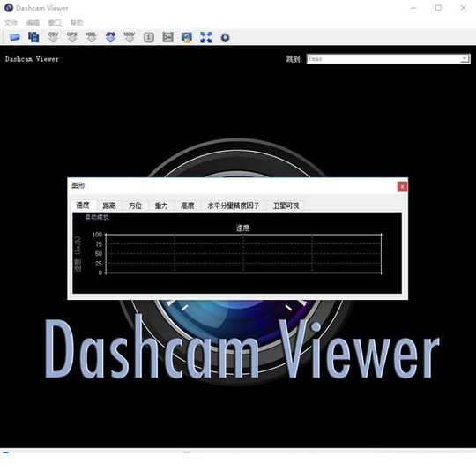
Task: Maximize the Dashcam Viewer window
Action: [438, 8]
